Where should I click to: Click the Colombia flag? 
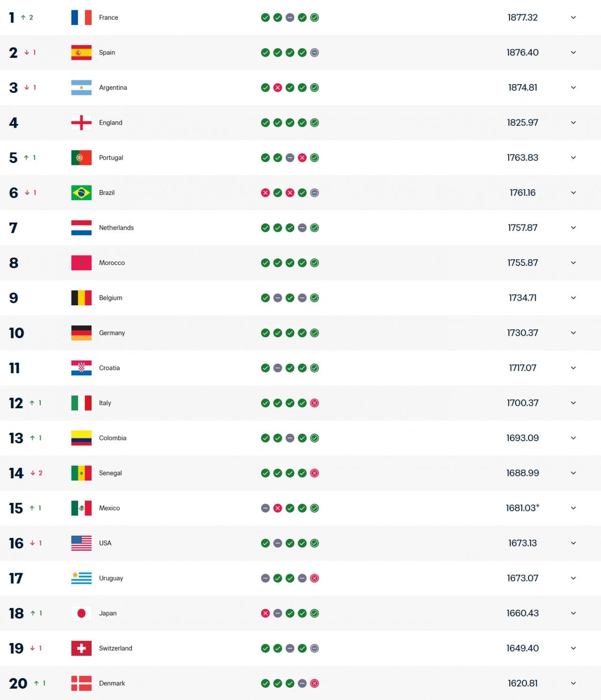[81, 438]
